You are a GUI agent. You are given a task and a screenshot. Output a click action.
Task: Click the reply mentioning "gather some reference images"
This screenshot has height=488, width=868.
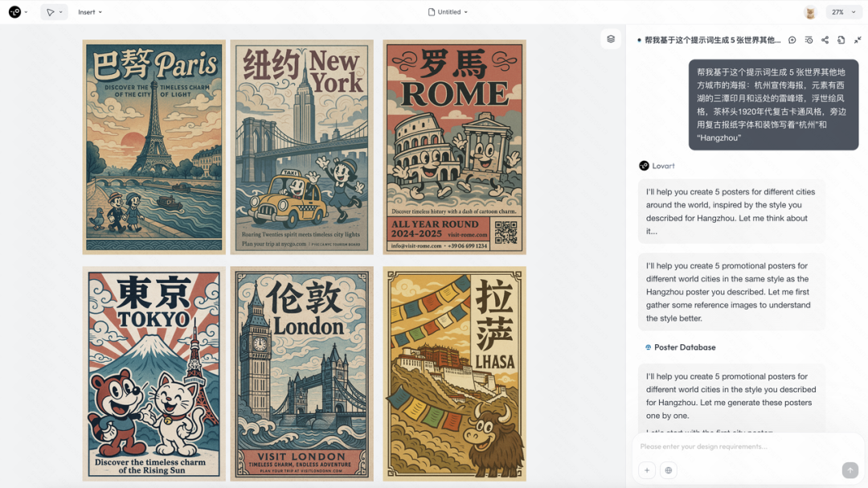click(x=731, y=292)
